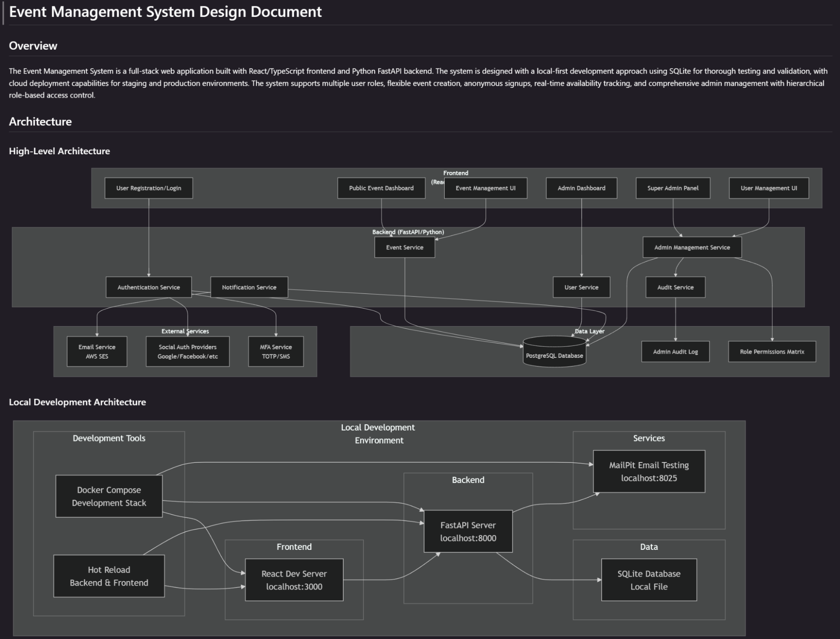Select the FastAPI Server localhost:8000 box

[468, 531]
